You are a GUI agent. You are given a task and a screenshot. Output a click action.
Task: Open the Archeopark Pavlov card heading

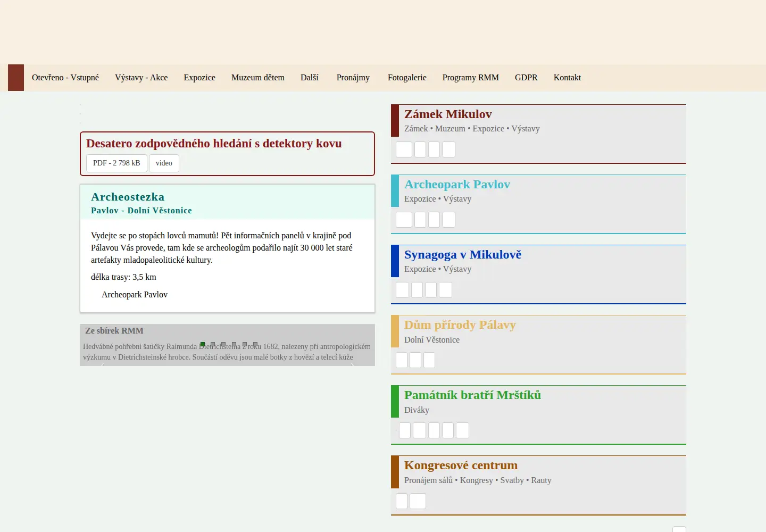[457, 184]
